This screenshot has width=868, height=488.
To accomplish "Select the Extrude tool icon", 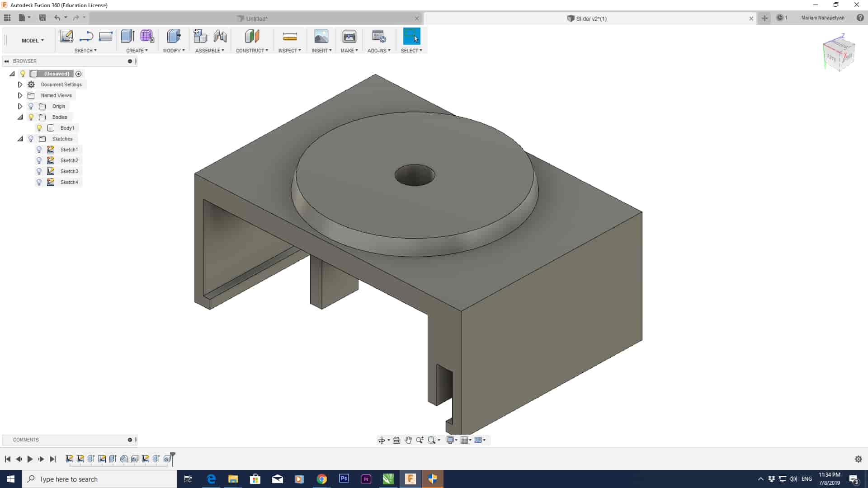I will pyautogui.click(x=127, y=36).
